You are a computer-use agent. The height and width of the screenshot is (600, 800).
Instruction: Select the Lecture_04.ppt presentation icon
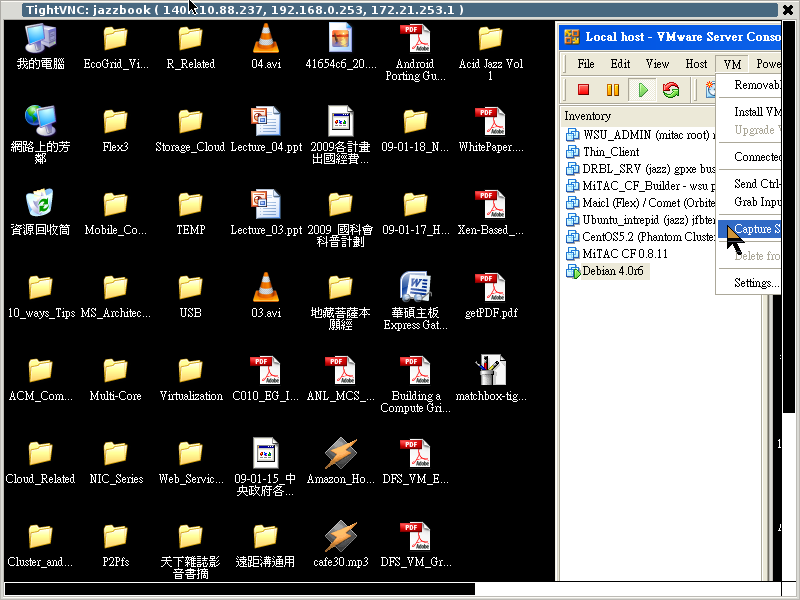coord(266,130)
